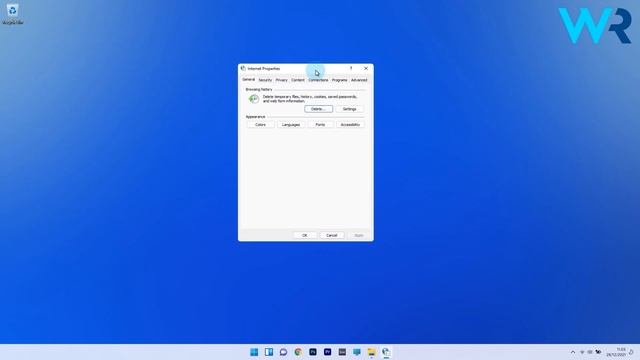This screenshot has height=360, width=640.
Task: Confirm with the OK button
Action: click(304, 236)
